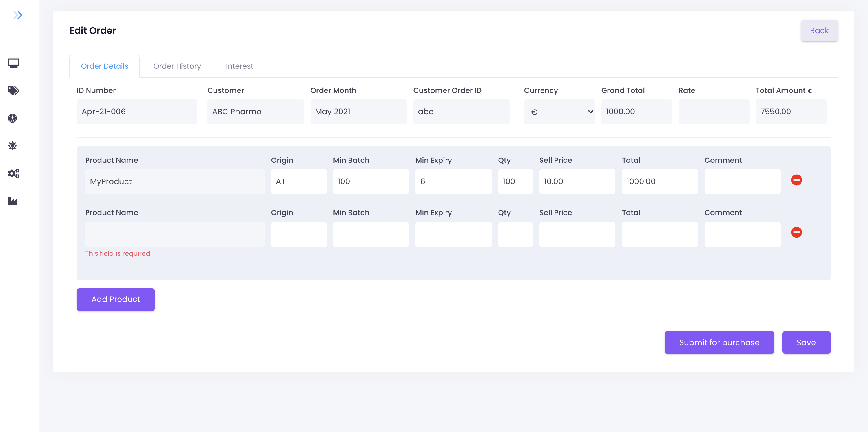The image size is (868, 432).
Task: Click the factory industry sidebar icon
Action: 12,201
